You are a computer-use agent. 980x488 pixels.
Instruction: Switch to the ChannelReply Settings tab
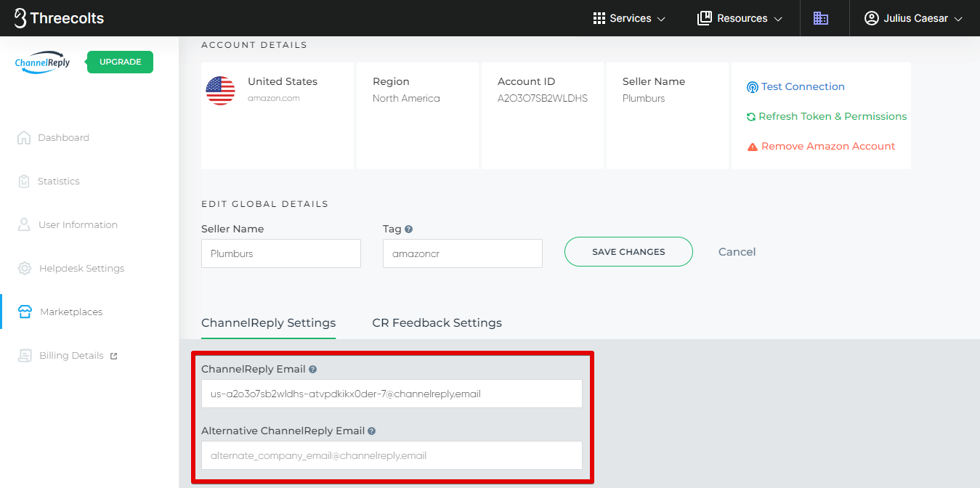(269, 322)
